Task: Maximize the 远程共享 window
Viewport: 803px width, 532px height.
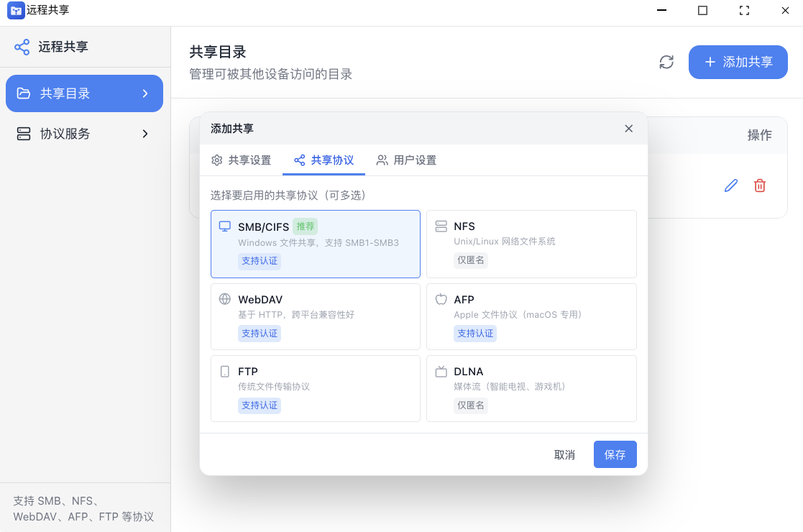Action: (x=702, y=10)
